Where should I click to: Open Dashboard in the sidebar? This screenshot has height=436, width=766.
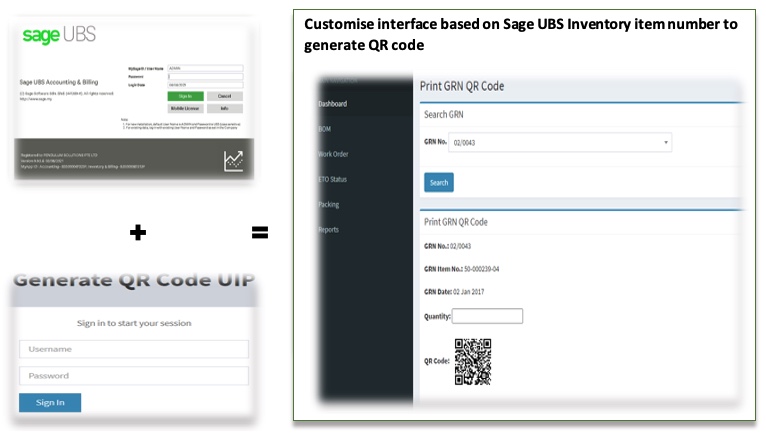click(333, 104)
